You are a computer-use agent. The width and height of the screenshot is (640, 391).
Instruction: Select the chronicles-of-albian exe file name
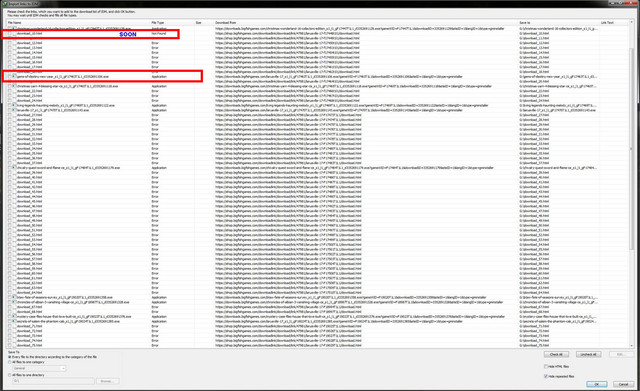[x=73, y=302]
